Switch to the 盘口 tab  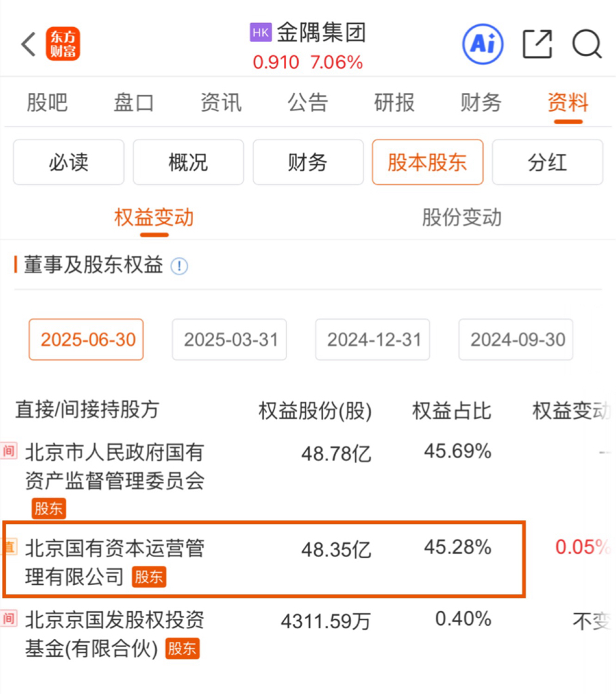click(134, 103)
